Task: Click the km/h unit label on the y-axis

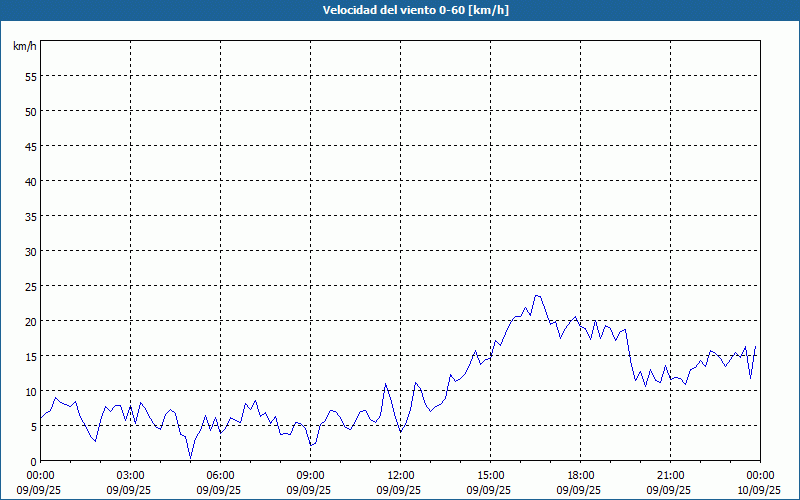Action: 24,47
